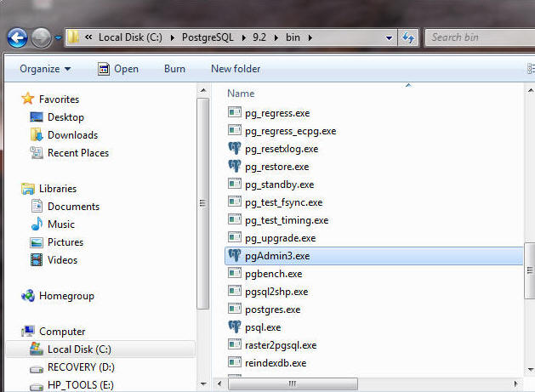The width and height of the screenshot is (535, 392).
Task: Click the Homegroup icon
Action: tap(27, 296)
